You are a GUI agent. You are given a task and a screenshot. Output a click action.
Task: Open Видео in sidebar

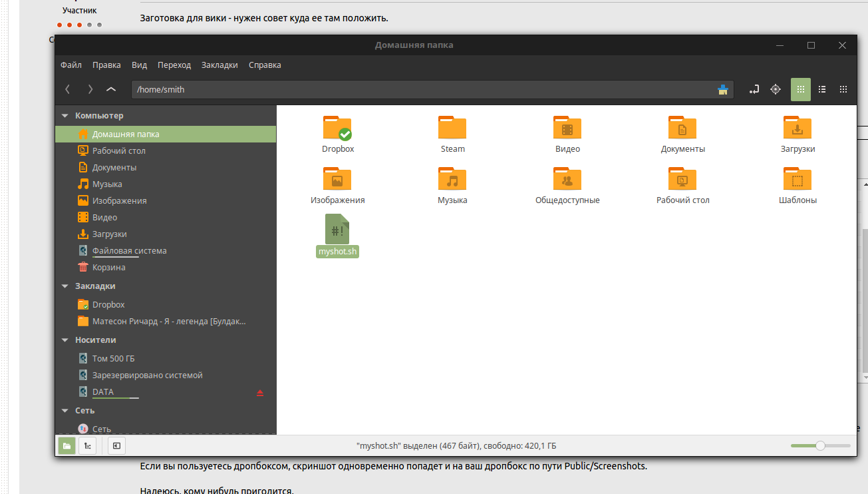point(166,217)
